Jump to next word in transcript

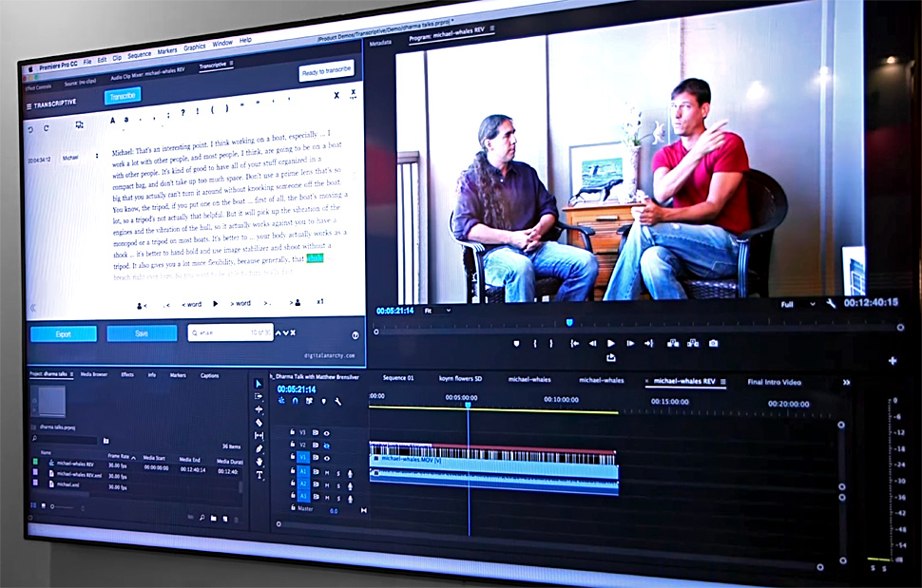click(x=240, y=303)
